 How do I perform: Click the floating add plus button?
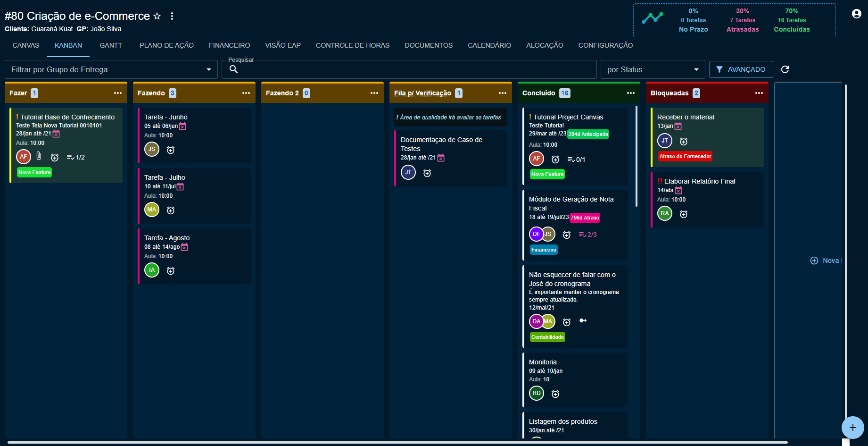pos(853,428)
